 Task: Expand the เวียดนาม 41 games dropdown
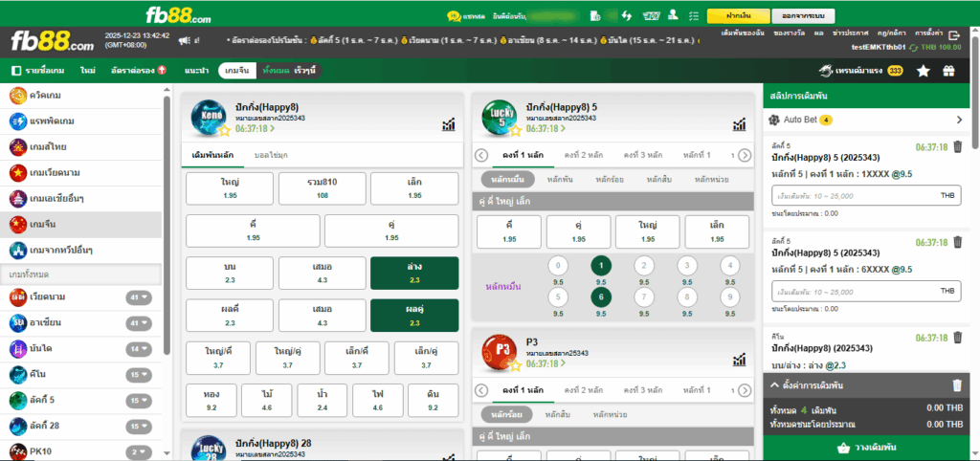click(x=139, y=297)
